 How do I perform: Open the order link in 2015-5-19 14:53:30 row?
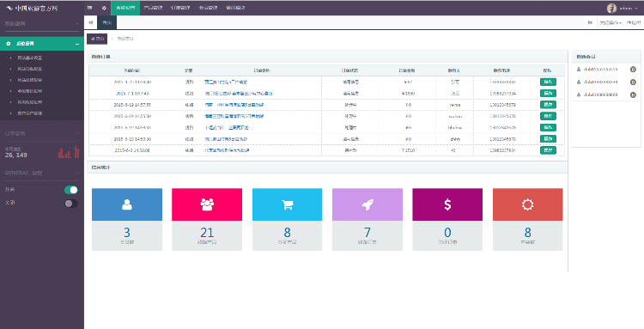tap(226, 139)
